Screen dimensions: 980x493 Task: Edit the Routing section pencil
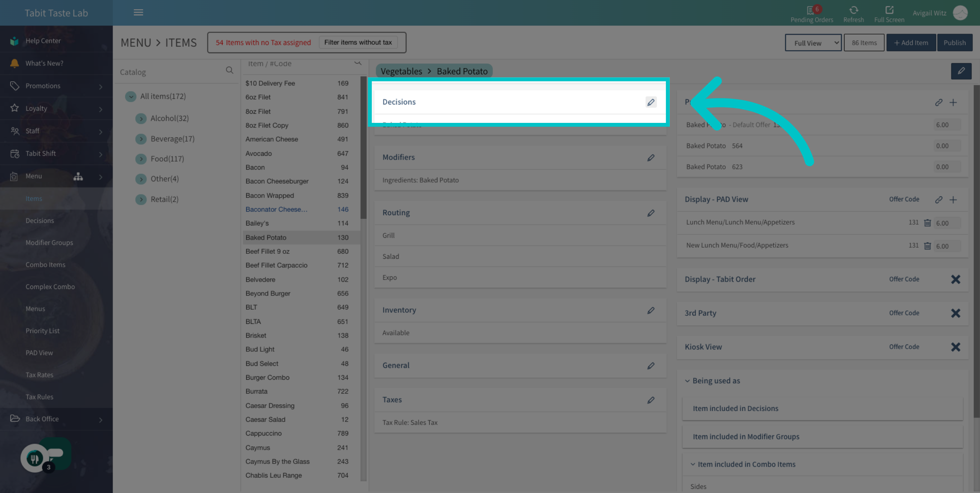coord(651,213)
